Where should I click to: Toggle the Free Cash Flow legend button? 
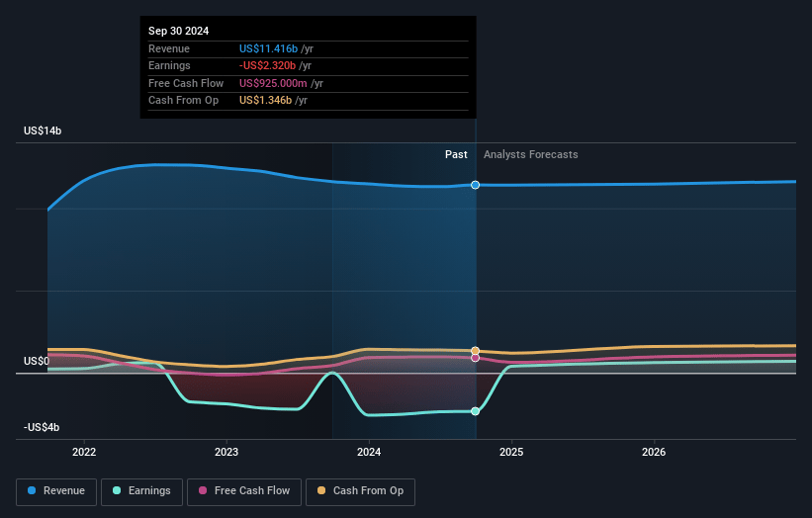point(244,491)
